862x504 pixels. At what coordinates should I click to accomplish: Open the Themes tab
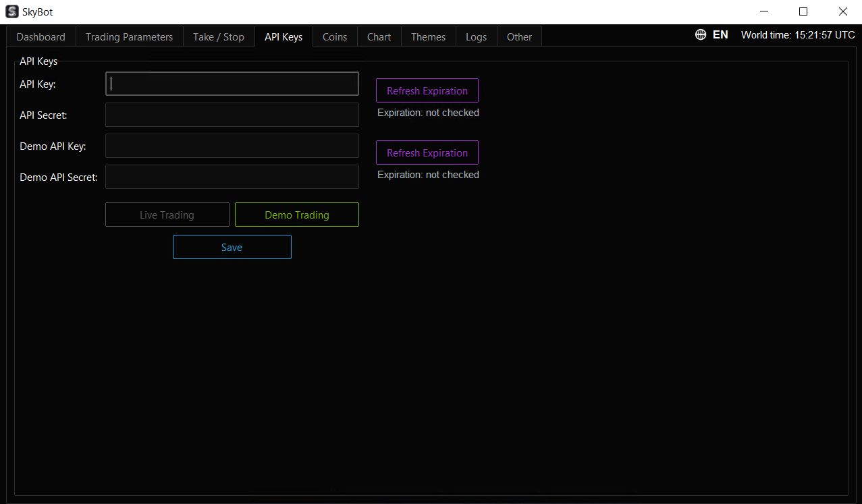[429, 37]
